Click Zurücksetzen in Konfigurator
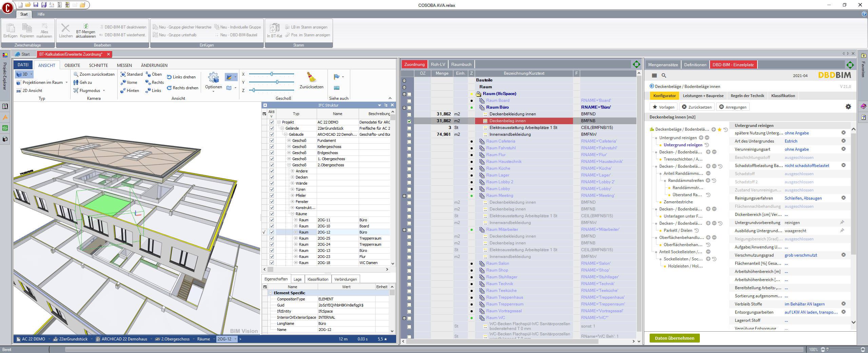This screenshot has height=353, width=868. click(x=696, y=107)
